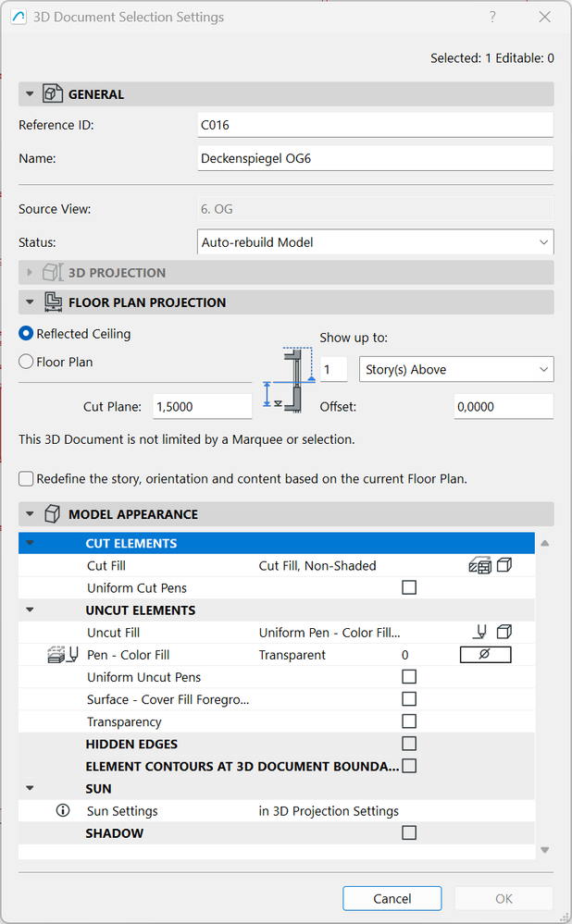Click the Uncut Fill pen icon
The width and height of the screenshot is (572, 924).
click(x=480, y=633)
